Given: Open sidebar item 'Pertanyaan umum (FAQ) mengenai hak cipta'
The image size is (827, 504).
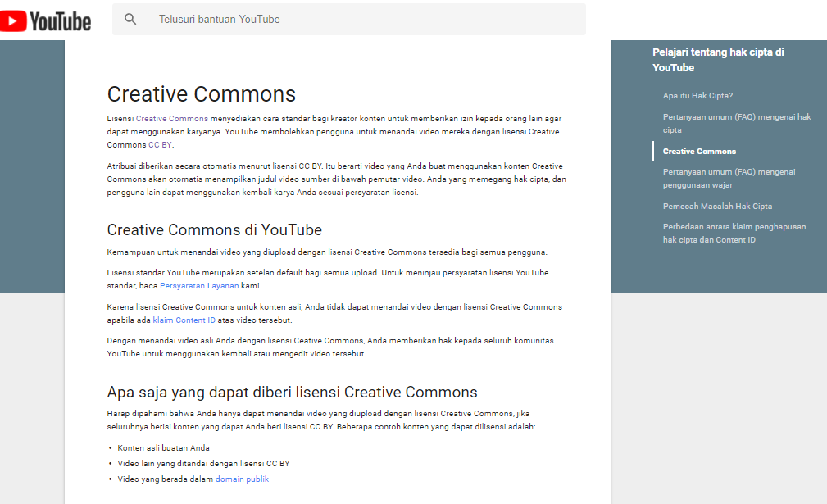Looking at the screenshot, I should click(736, 123).
